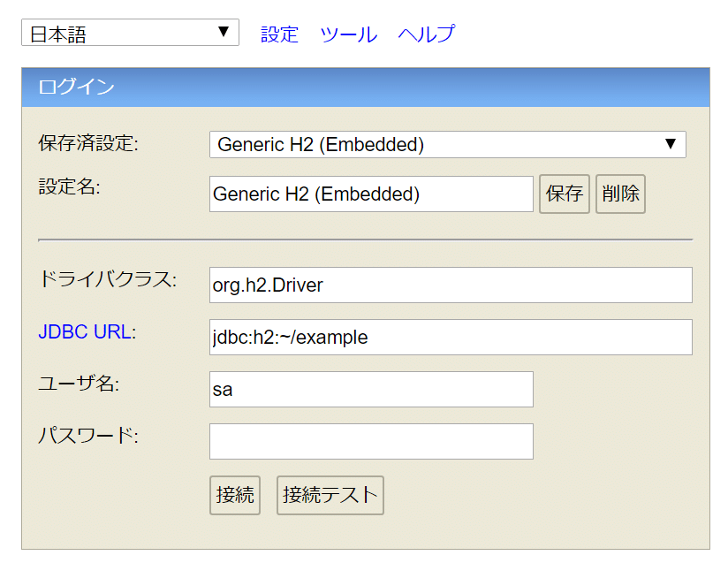Image resolution: width=728 pixels, height=578 pixels.
Task: Expand the 保存済設定 saved settings dropdown
Action: (447, 145)
